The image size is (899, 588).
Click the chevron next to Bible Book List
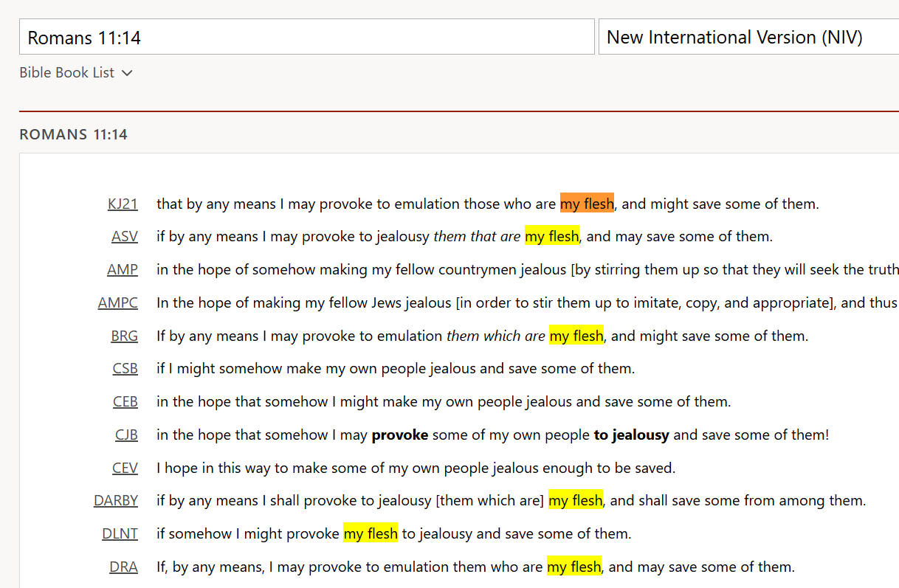tap(127, 73)
